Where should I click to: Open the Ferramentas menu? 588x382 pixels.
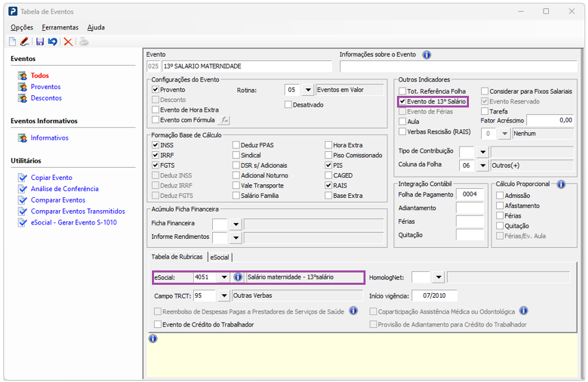tap(60, 27)
